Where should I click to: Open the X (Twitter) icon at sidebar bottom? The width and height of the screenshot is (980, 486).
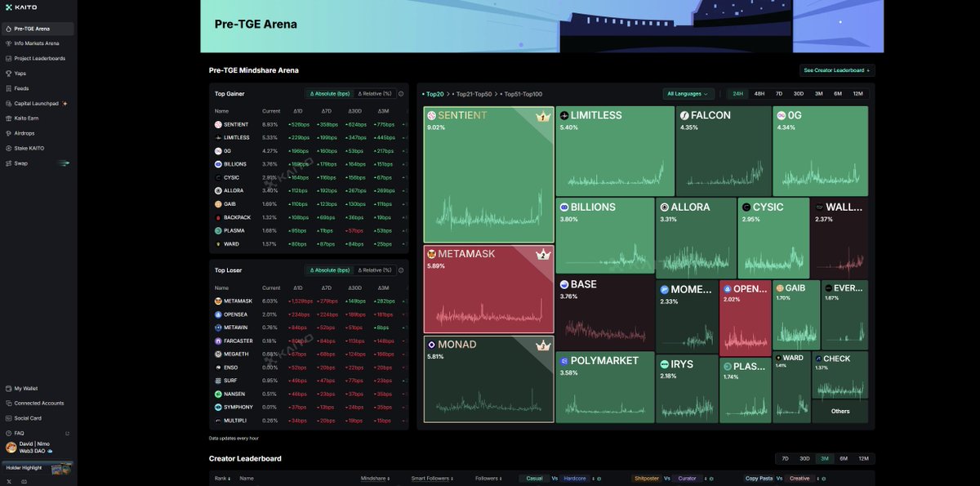click(x=9, y=481)
